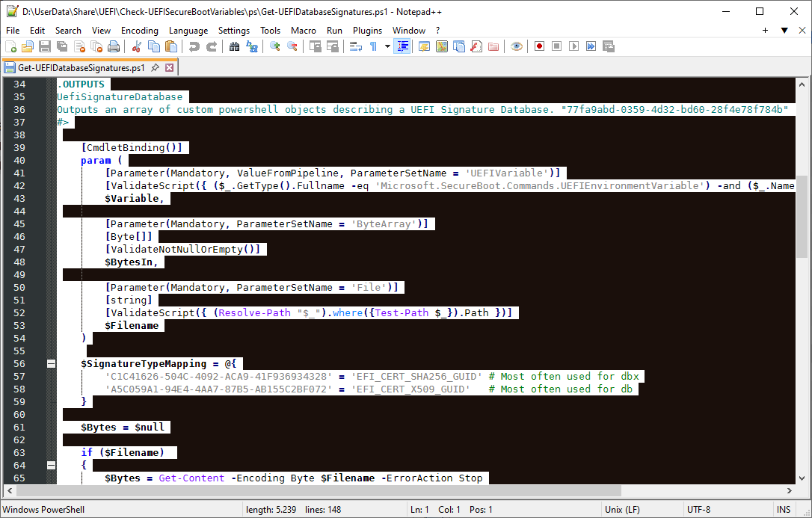Viewport: 812px width, 518px height.
Task: Open the Plugins menu
Action: [x=367, y=31]
